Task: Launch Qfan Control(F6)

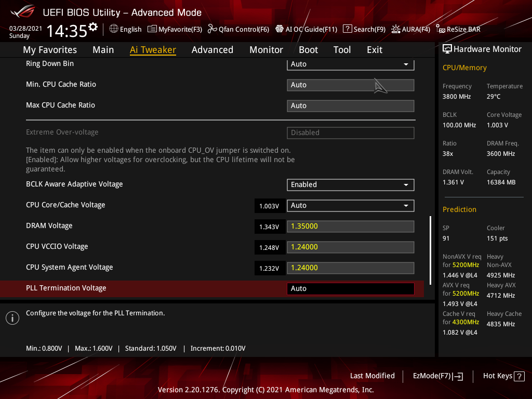Action: (x=238, y=29)
